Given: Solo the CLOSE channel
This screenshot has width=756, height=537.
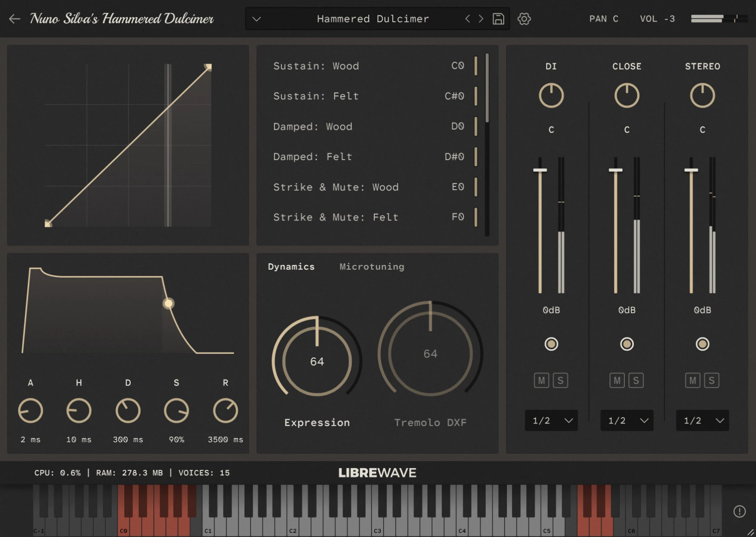Looking at the screenshot, I should tap(636, 381).
